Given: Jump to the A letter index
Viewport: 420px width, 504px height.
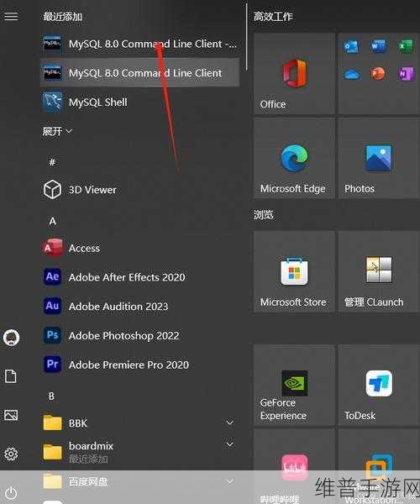Looking at the screenshot, I should [53, 221].
